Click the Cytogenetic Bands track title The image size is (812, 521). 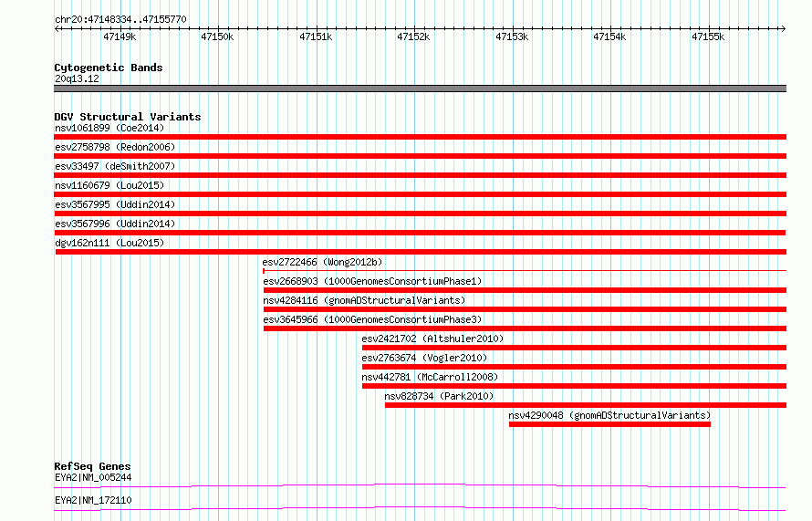(x=109, y=68)
